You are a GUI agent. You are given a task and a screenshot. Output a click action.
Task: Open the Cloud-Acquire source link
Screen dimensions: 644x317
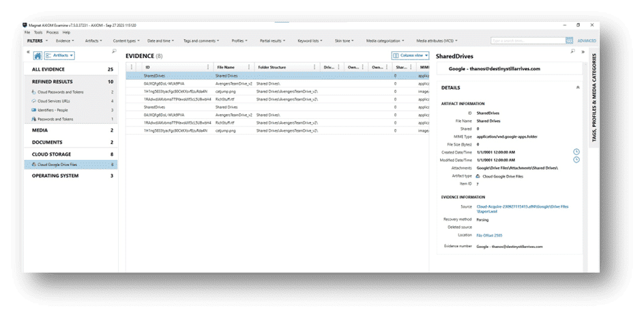click(523, 209)
